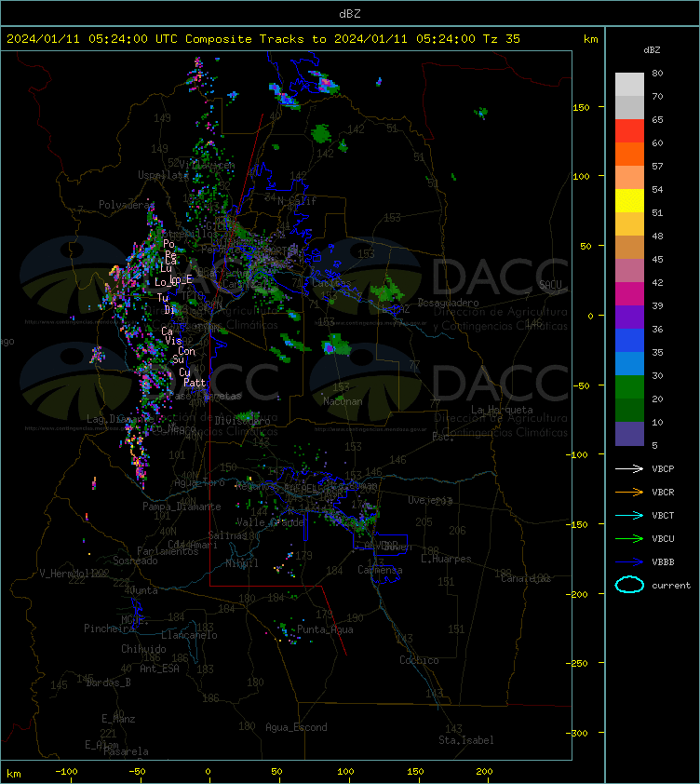The image size is (700, 784).
Task: Select the light gray 70-80 dBZ swatch
Action: coord(629,85)
